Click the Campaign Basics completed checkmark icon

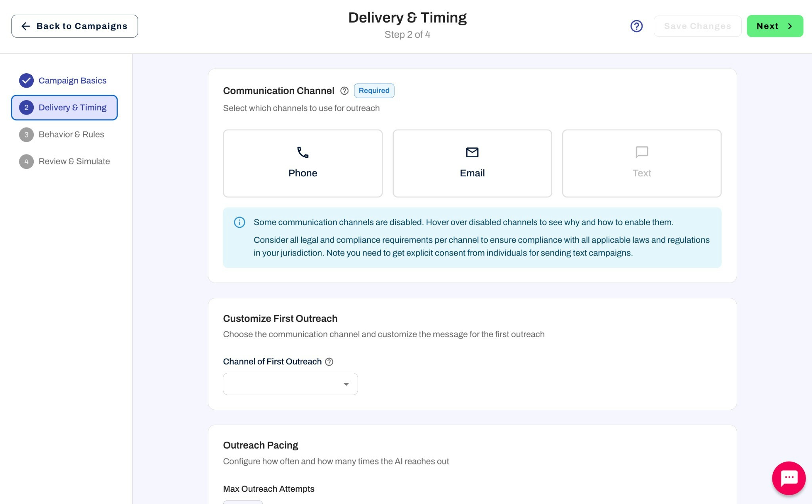coord(26,80)
